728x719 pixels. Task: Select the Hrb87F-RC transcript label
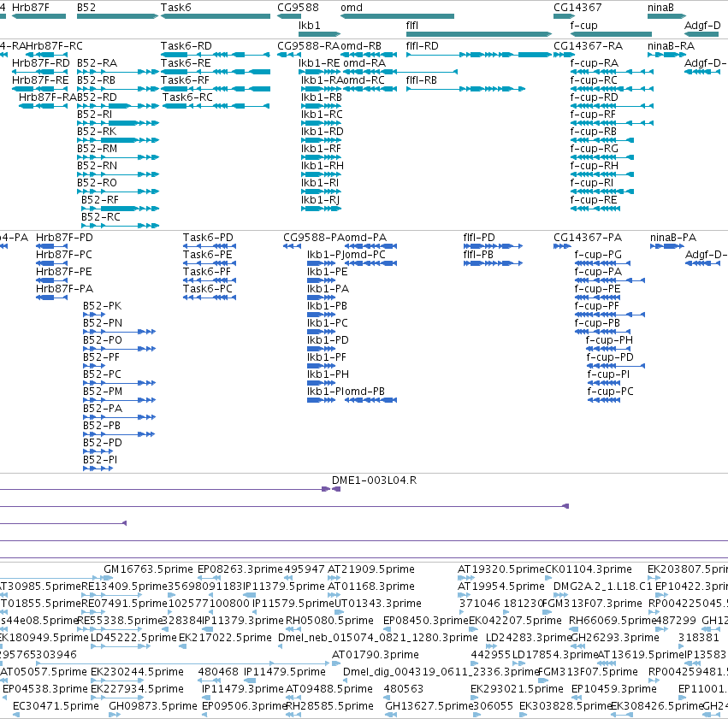point(54,46)
